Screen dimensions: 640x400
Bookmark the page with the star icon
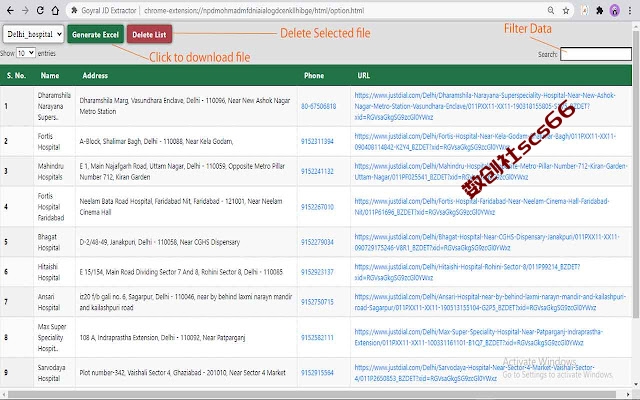click(x=566, y=11)
